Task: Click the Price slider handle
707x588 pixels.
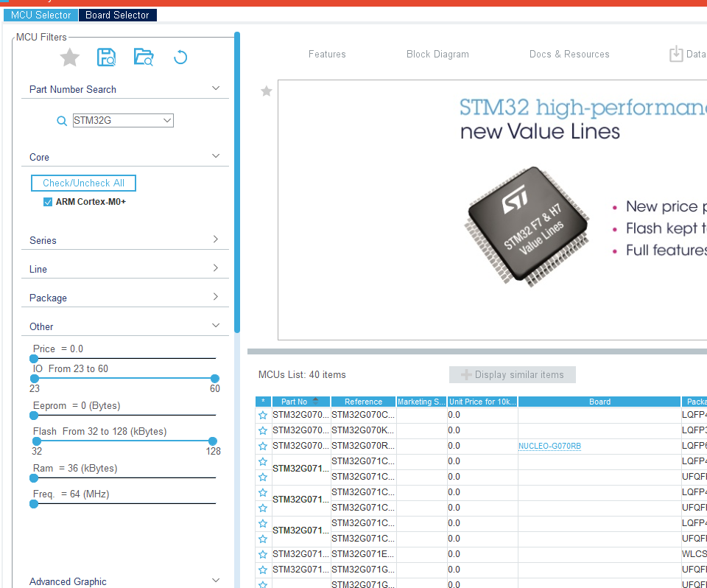Action: click(x=34, y=359)
